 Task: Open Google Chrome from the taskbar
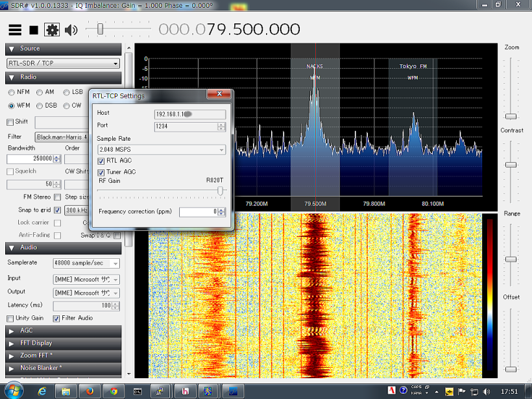pyautogui.click(x=114, y=391)
